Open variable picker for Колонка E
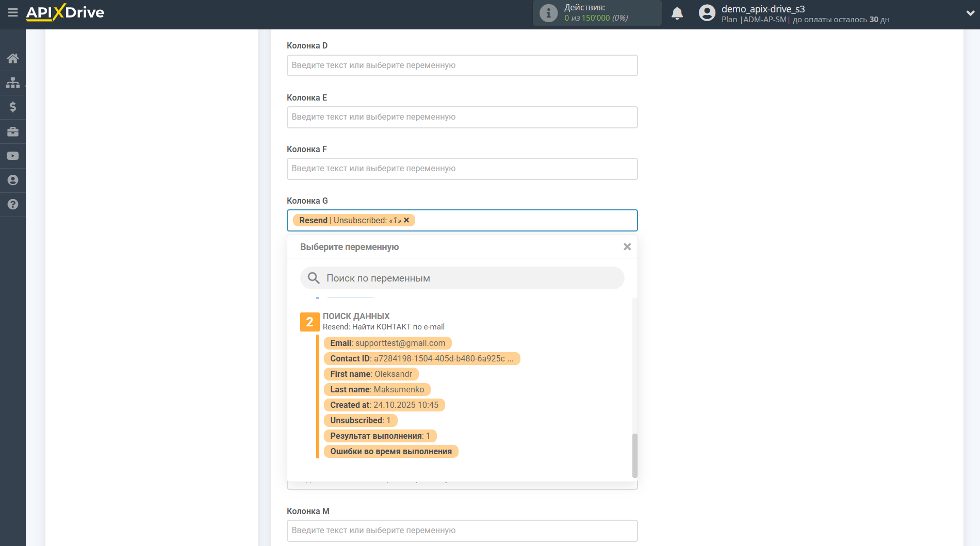The image size is (980, 546). click(462, 117)
